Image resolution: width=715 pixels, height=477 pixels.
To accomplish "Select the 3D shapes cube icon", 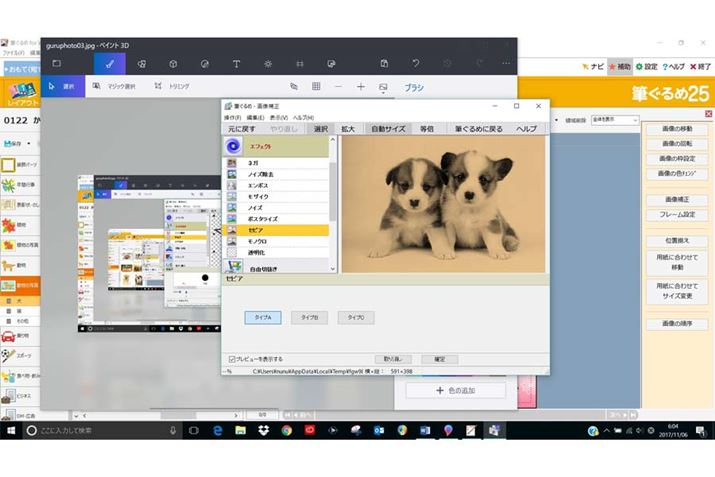I will coord(173,63).
